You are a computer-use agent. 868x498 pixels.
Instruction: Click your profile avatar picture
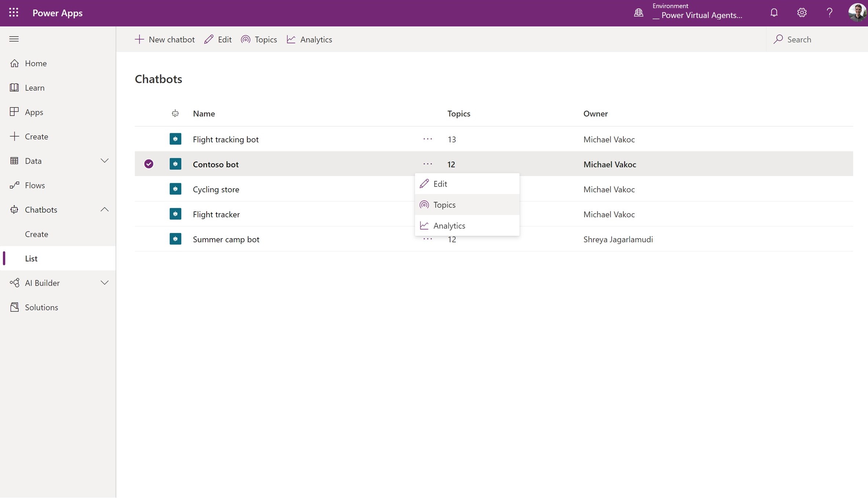pyautogui.click(x=857, y=12)
